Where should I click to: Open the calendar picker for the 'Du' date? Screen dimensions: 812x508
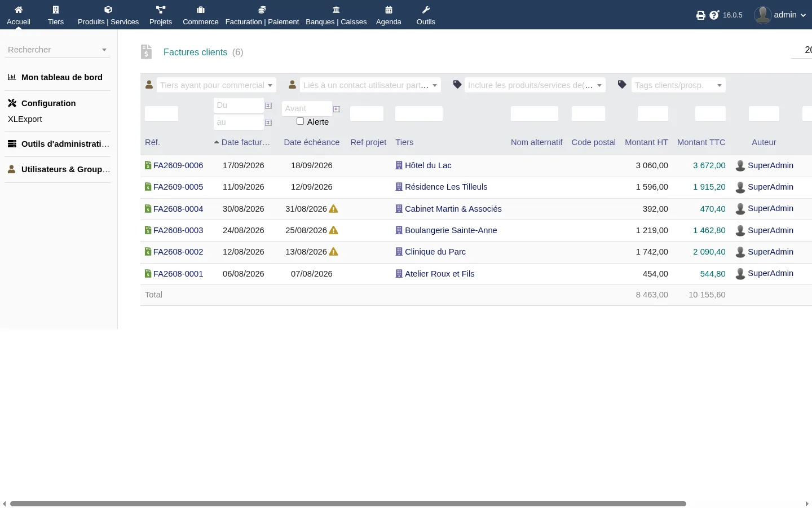(268, 106)
